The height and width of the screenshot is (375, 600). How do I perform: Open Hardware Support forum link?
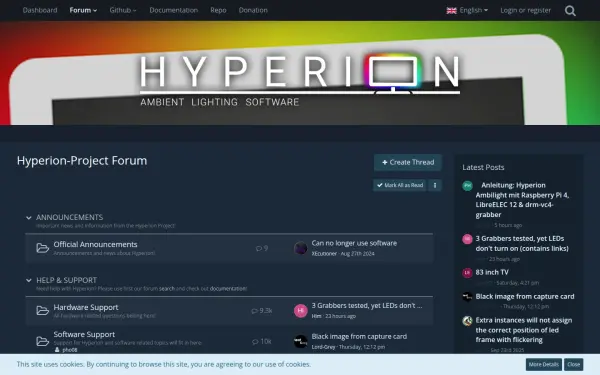click(x=86, y=307)
